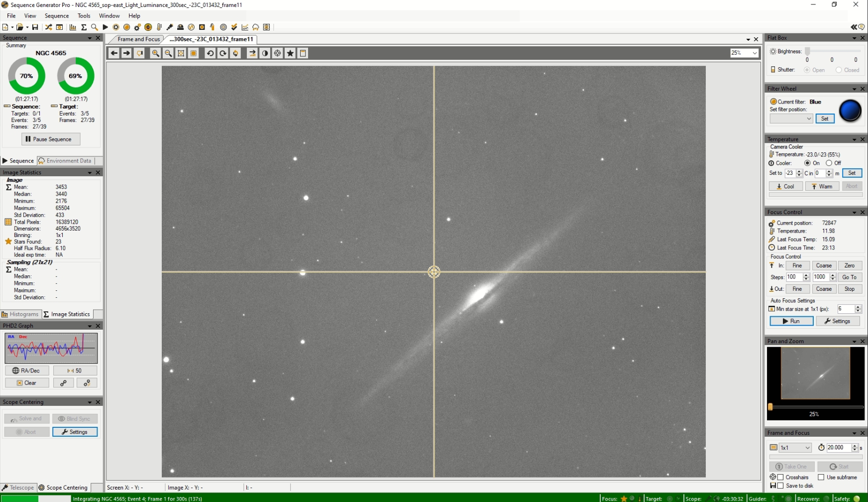Apply image stretch with the contrast icon

click(x=265, y=53)
